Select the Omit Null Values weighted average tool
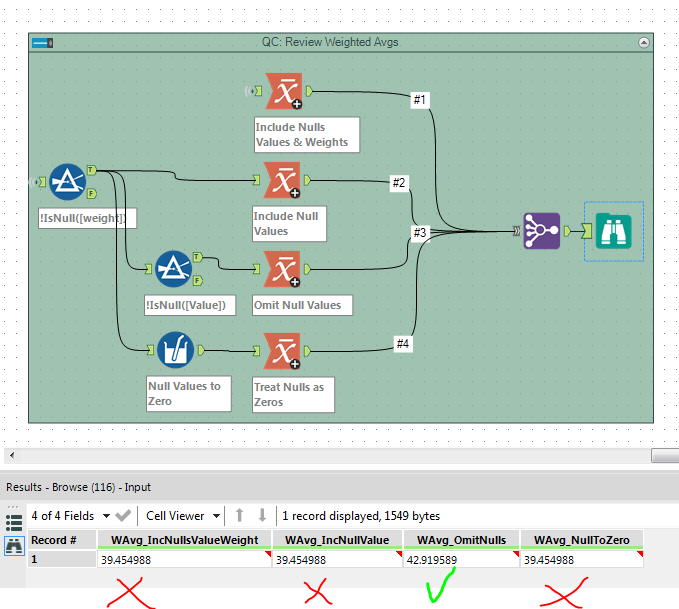Image resolution: width=679 pixels, height=609 pixels. [282, 269]
